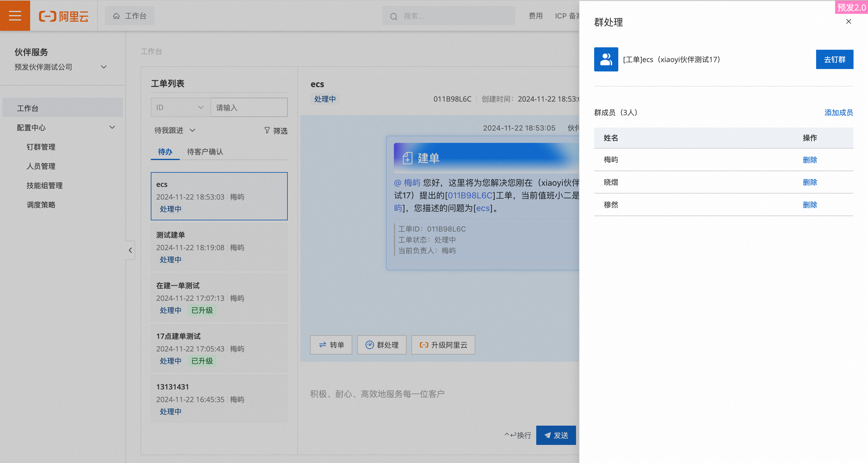Collapse the 配置中心 menu section
Image resolution: width=868 pixels, height=463 pixels.
[112, 127]
